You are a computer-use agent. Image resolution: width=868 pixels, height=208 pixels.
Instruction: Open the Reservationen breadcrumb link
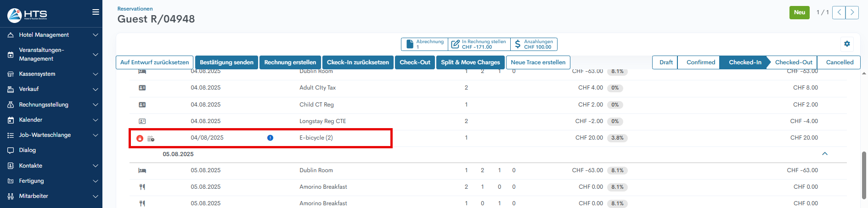tap(135, 9)
